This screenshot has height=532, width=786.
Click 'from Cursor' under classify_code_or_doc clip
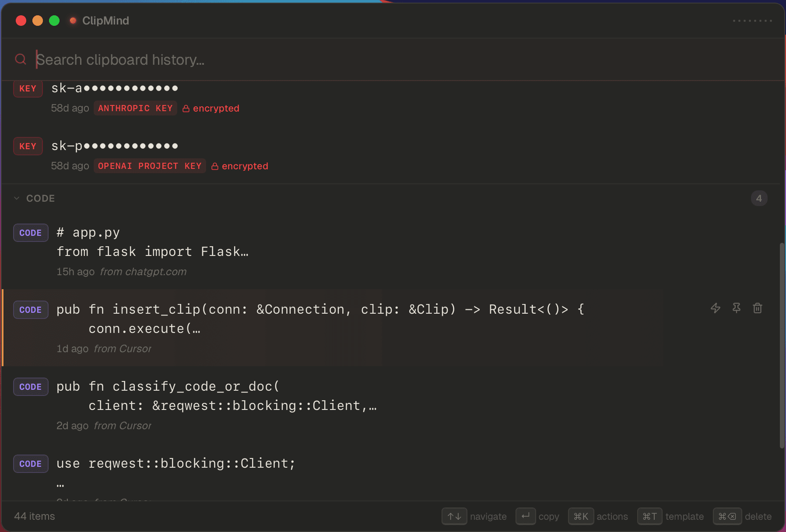click(x=123, y=426)
